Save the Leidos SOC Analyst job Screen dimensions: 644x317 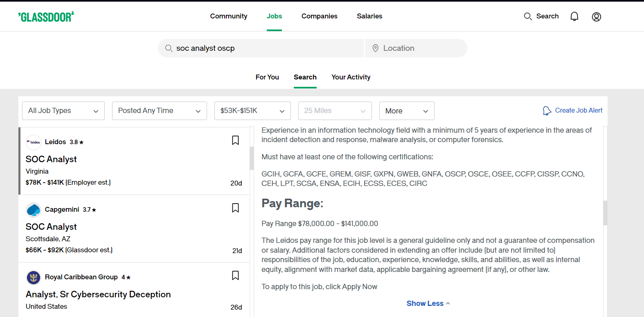[235, 140]
